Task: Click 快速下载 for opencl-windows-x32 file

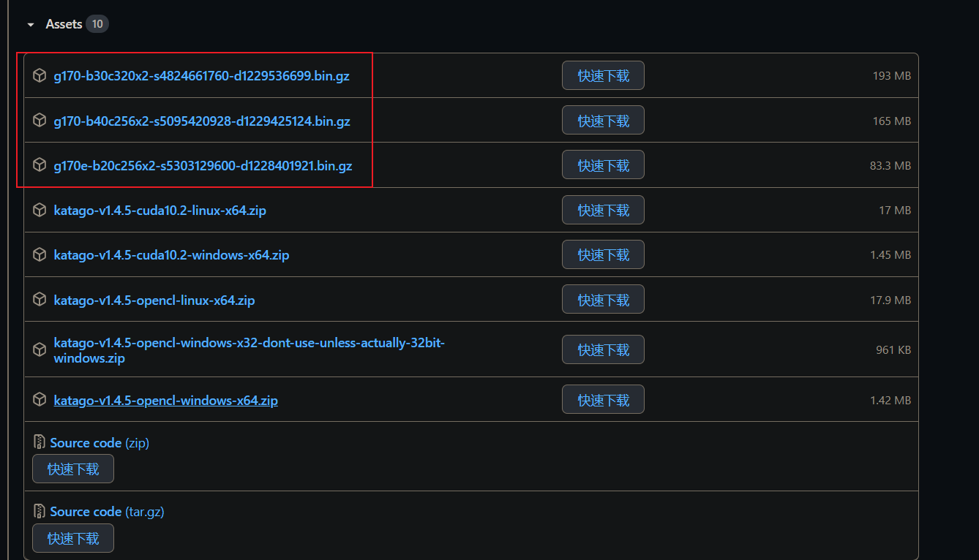Action: click(603, 349)
